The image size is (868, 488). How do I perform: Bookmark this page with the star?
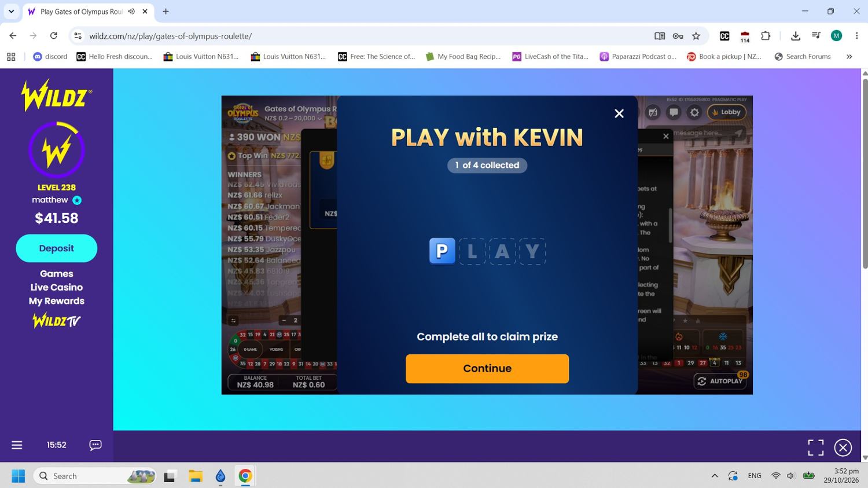pyautogui.click(x=696, y=36)
